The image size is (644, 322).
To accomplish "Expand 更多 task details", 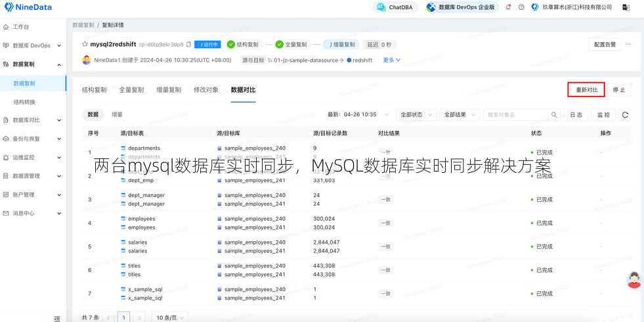I will coord(391,60).
